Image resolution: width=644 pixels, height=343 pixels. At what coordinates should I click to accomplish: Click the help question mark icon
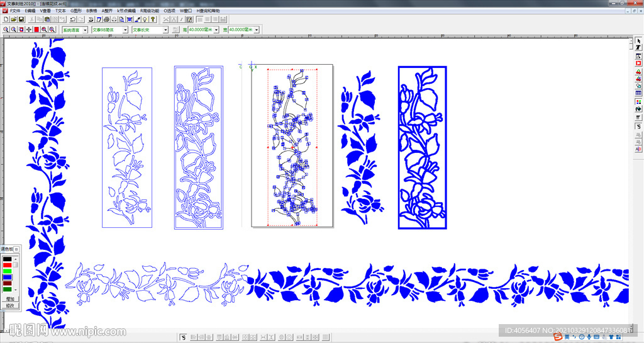tap(152, 20)
